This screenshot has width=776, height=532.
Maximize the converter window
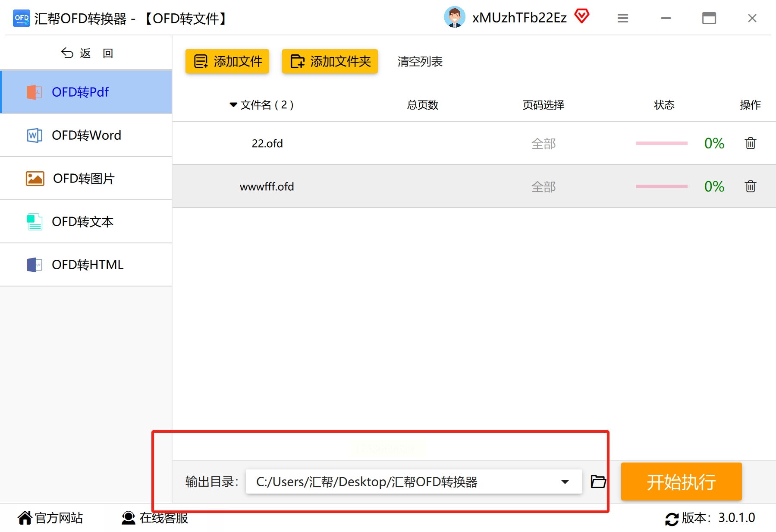click(x=709, y=18)
